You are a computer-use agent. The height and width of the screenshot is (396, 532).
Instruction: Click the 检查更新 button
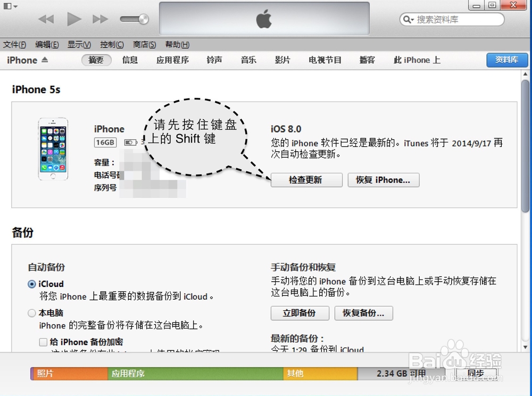306,180
